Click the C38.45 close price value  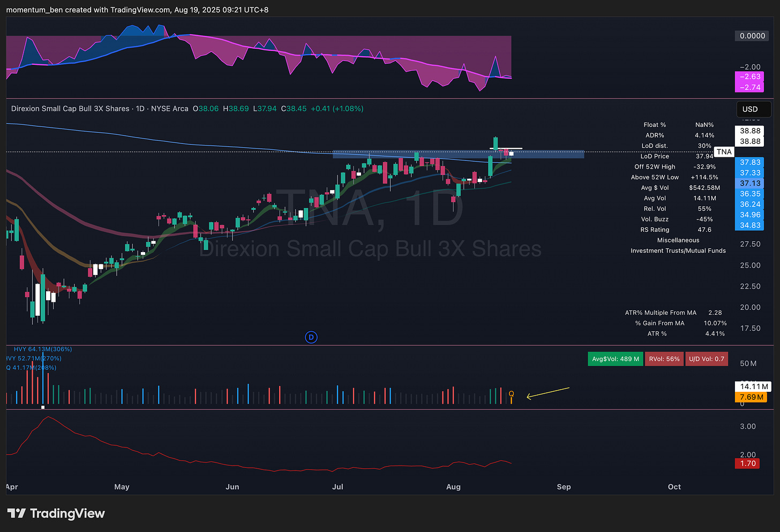click(x=294, y=109)
